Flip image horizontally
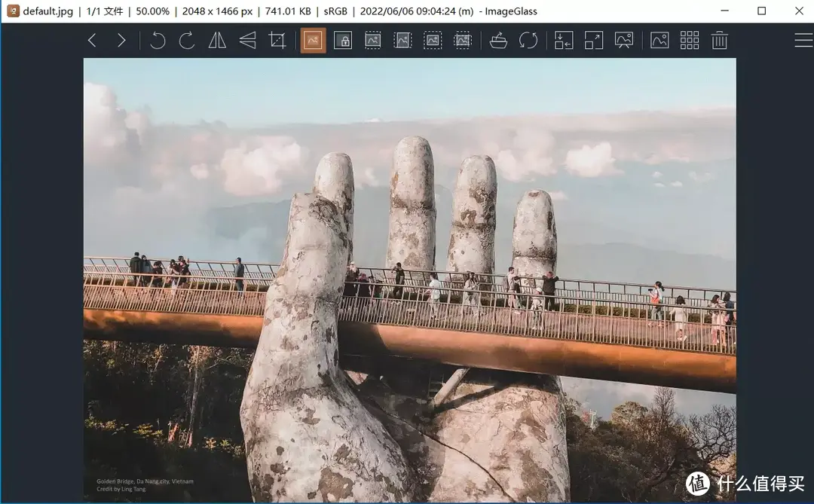Screen dimensions: 814x504 [217, 41]
